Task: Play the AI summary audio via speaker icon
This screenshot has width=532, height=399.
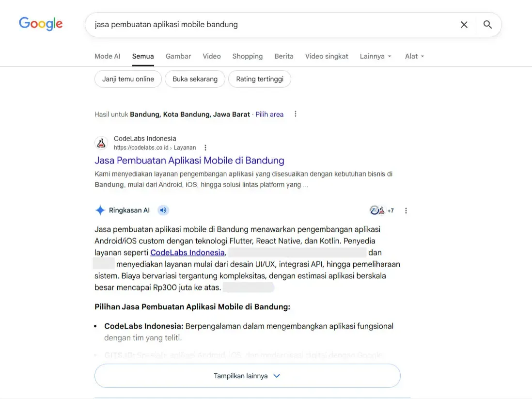Action: coord(163,210)
